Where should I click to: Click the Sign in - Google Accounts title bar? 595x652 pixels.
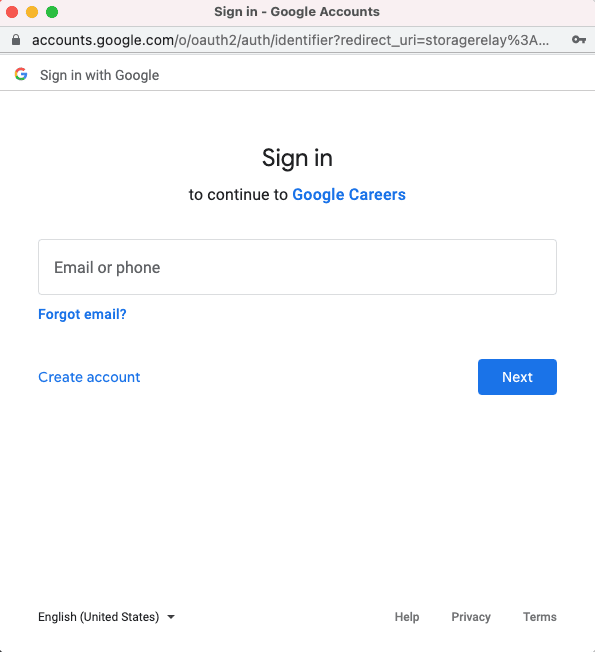click(x=297, y=12)
